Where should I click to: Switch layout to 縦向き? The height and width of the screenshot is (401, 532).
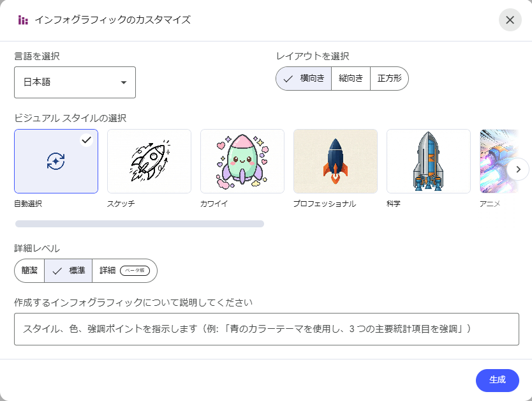pos(350,78)
